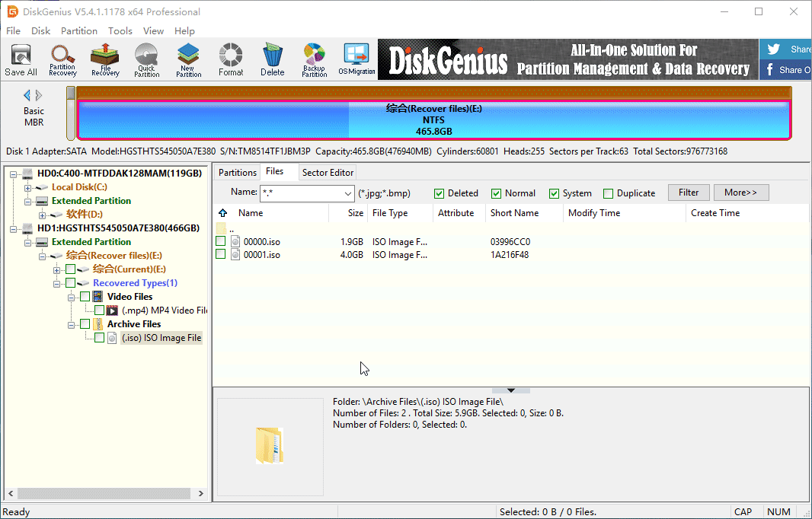Open the Tools menu

tap(120, 31)
